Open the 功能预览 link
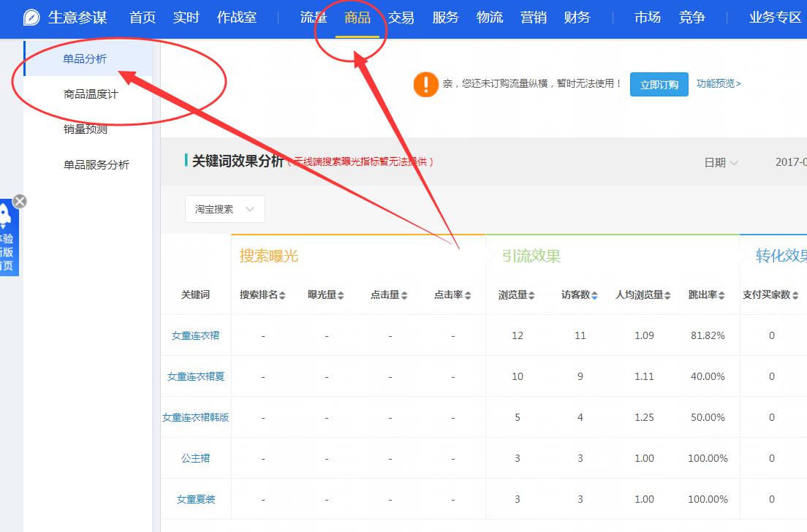Image resolution: width=807 pixels, height=532 pixels. click(x=719, y=84)
